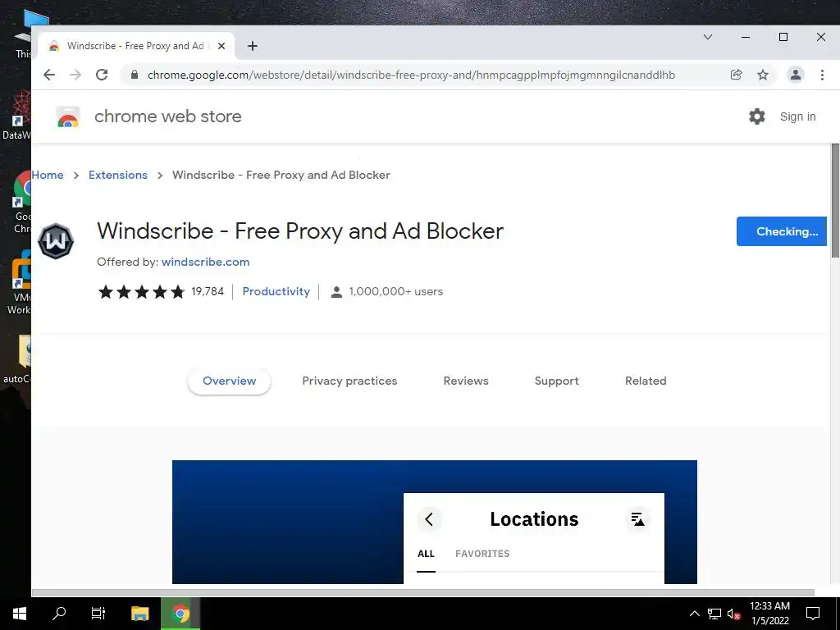Open the Chrome profile avatar
Viewport: 840px width, 630px height.
click(796, 75)
